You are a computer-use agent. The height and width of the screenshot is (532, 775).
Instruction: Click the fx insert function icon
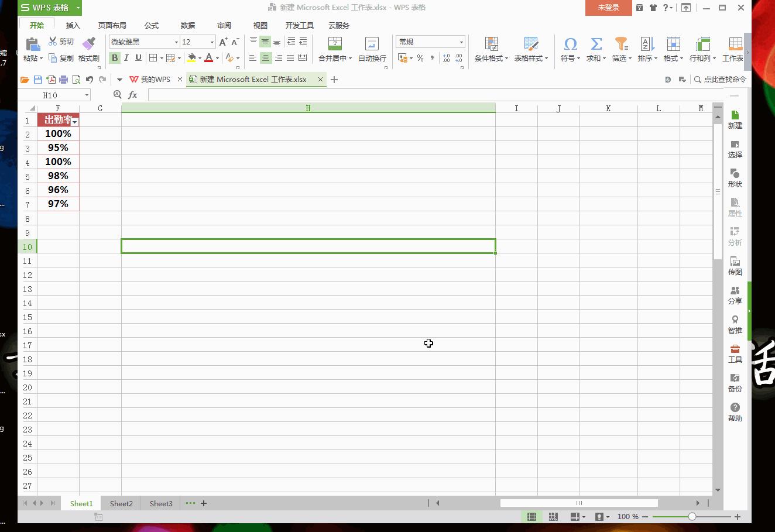coord(133,95)
